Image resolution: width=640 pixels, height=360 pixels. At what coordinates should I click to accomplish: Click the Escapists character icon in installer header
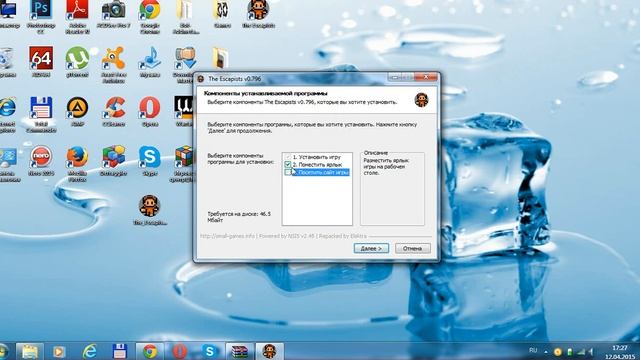coord(421,99)
